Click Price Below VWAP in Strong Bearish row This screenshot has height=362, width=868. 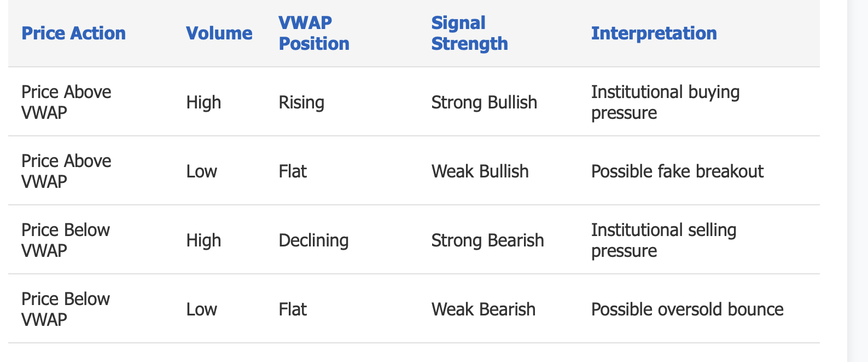[x=66, y=240]
